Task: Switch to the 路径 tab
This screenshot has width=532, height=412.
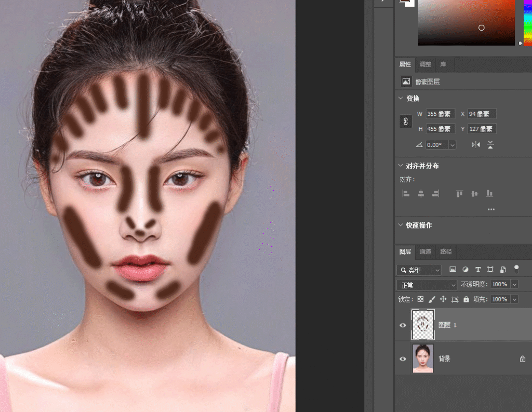Action: [x=446, y=251]
